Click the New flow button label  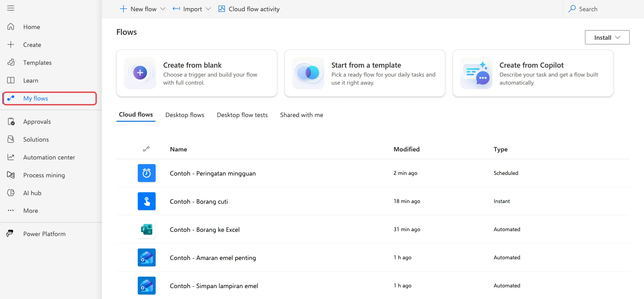[144, 9]
